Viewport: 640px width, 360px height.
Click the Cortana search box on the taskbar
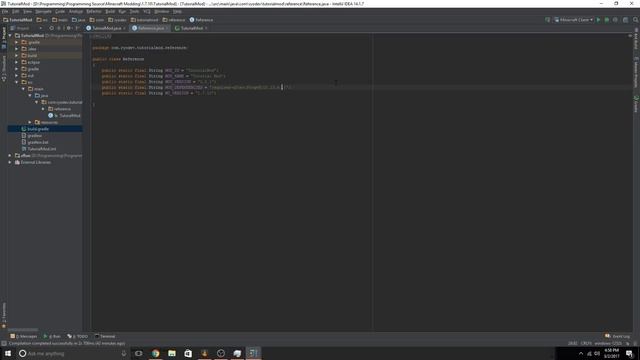click(73, 353)
